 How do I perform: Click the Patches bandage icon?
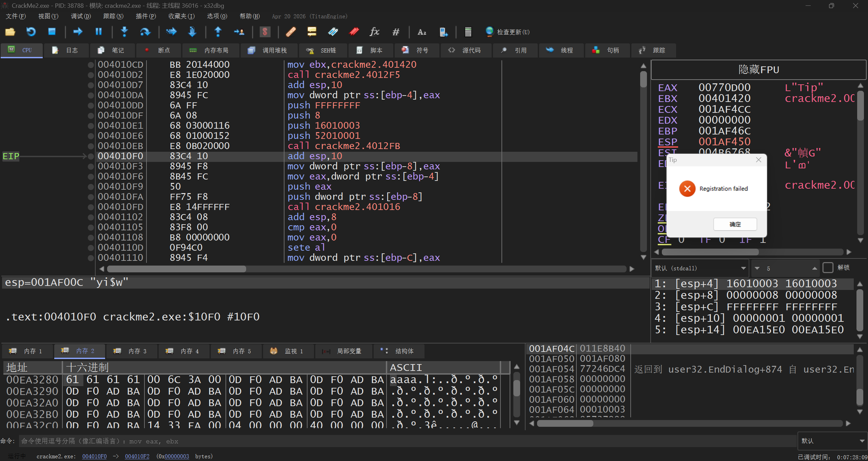291,32
